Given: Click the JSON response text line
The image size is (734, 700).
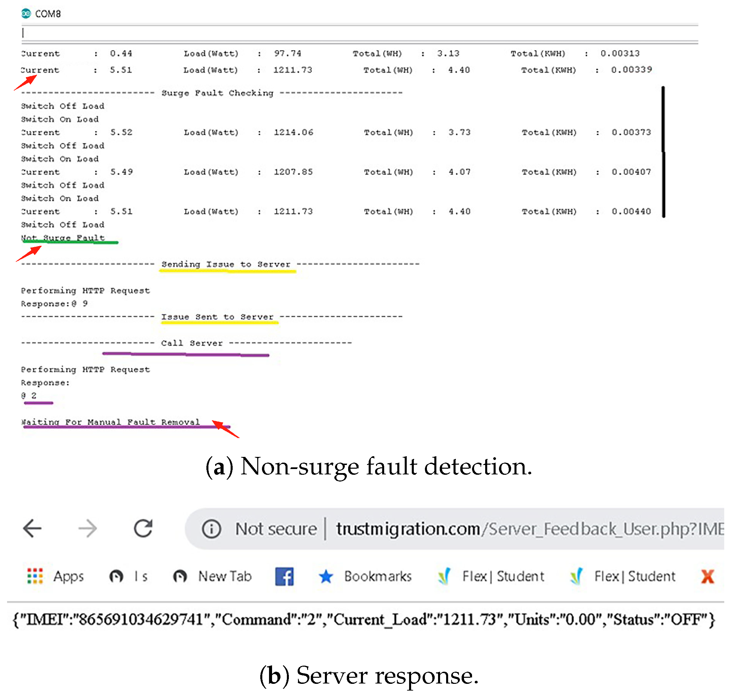Looking at the screenshot, I should point(364,620).
